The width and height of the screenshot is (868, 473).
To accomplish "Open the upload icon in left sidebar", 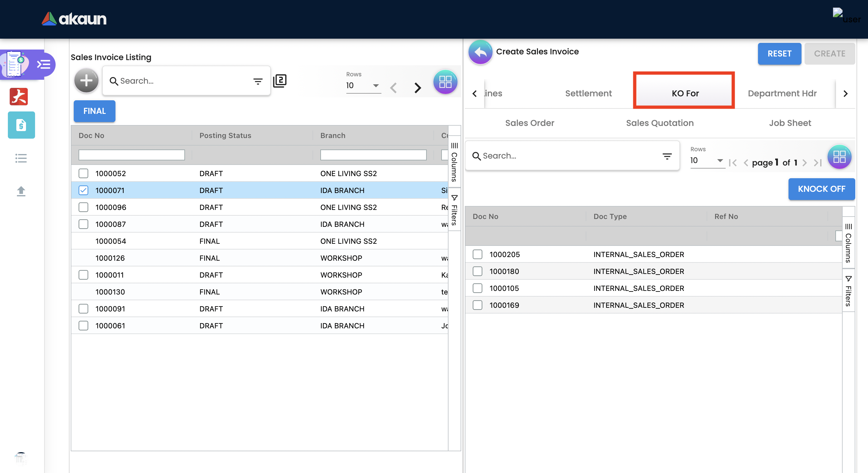I will [x=21, y=191].
